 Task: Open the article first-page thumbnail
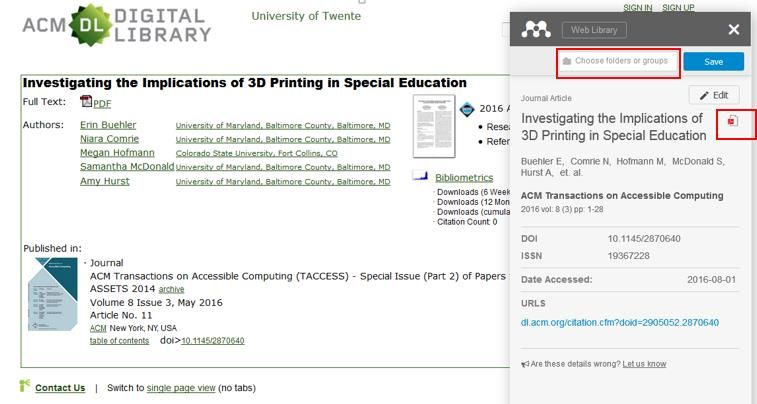(434, 126)
